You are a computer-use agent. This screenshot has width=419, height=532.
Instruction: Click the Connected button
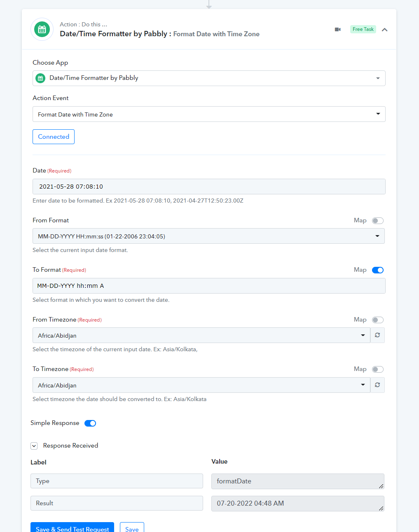tap(54, 137)
